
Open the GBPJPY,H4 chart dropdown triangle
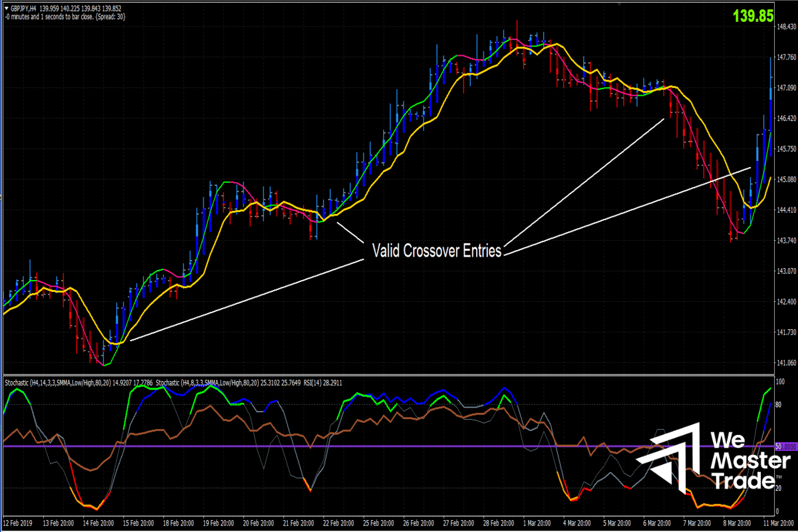[6, 7]
